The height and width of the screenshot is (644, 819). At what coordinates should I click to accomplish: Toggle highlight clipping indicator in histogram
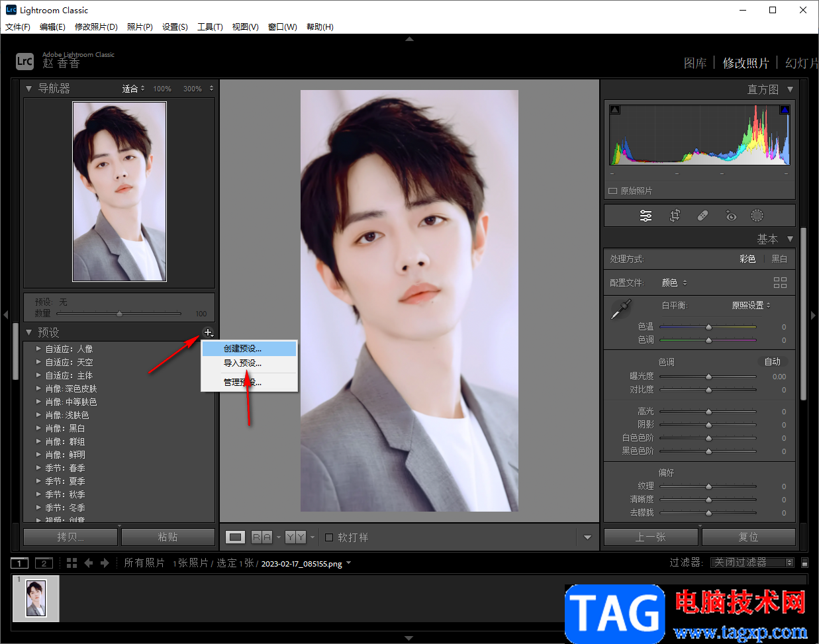click(x=785, y=110)
